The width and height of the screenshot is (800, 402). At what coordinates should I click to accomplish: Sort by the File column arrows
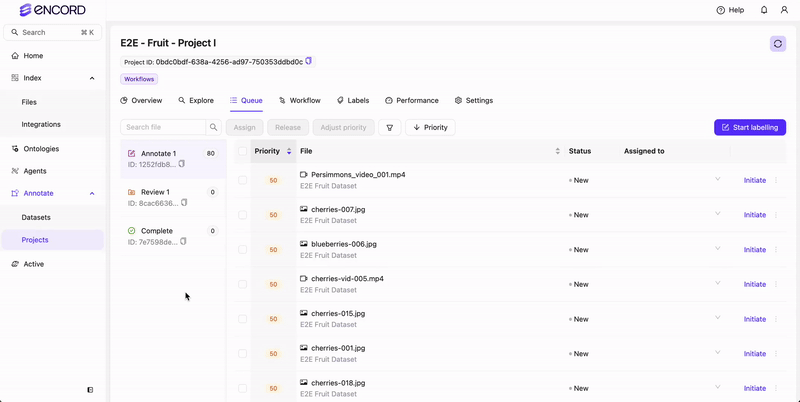[557, 151]
